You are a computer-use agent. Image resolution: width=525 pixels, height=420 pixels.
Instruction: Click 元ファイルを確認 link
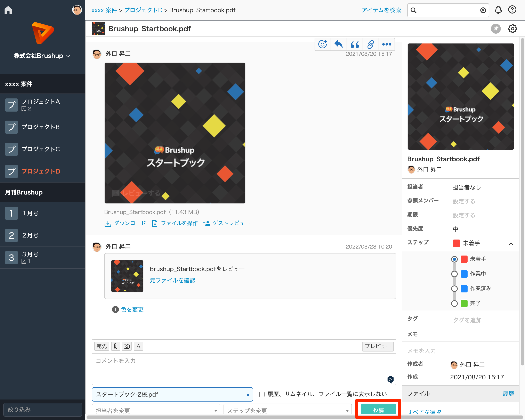point(172,280)
